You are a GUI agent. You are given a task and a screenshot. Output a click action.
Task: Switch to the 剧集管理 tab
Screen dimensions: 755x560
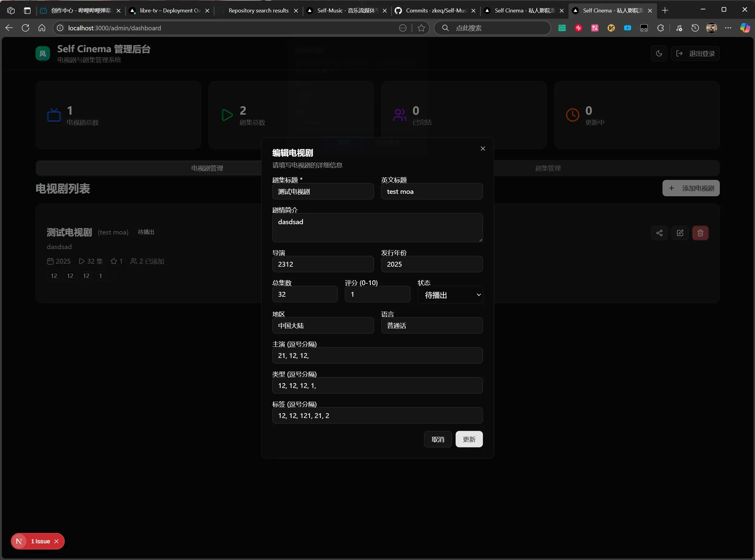[x=548, y=168]
